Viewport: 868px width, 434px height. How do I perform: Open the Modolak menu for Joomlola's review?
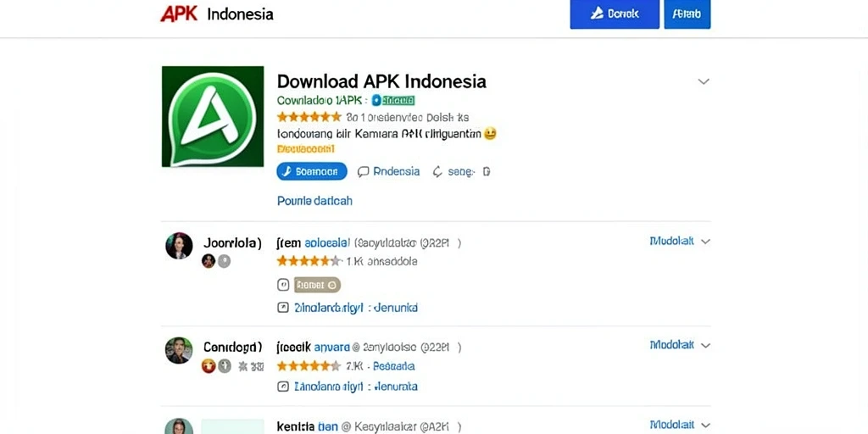(x=672, y=242)
